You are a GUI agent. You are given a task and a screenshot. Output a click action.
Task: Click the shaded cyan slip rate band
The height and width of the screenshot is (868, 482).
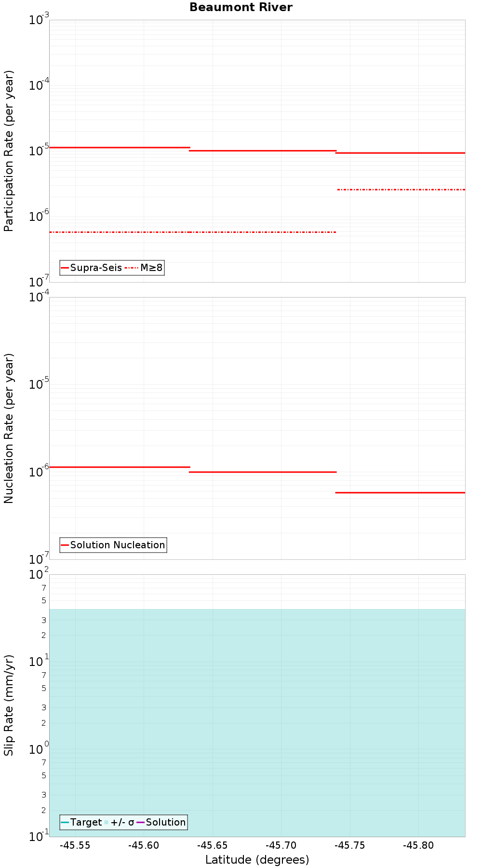pos(257,722)
